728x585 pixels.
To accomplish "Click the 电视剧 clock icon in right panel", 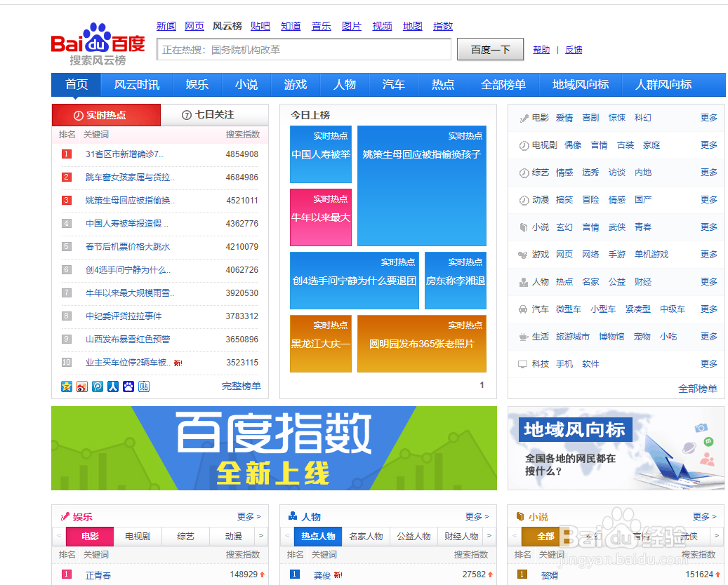I will click(x=524, y=146).
